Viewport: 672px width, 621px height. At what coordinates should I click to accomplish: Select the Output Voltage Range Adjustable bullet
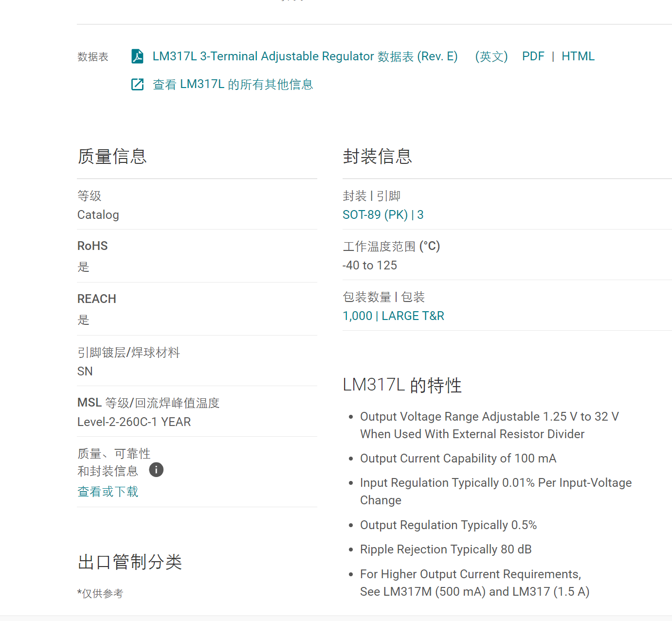click(490, 426)
